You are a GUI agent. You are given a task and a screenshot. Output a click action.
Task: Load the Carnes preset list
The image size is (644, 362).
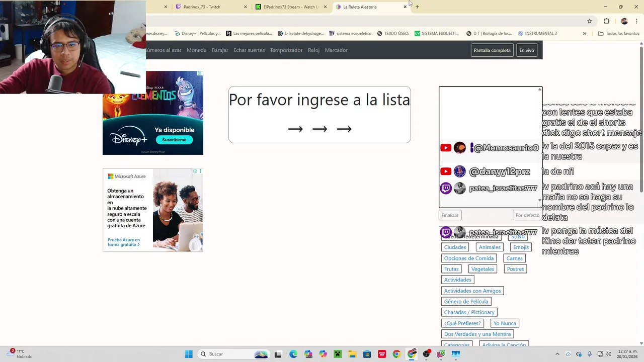[514, 258]
